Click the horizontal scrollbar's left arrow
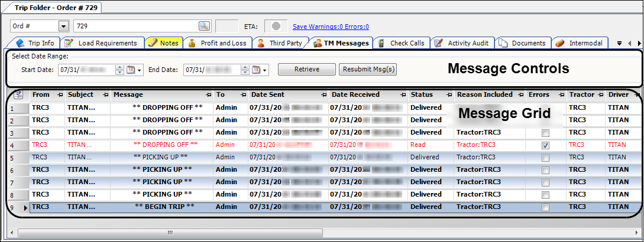This screenshot has width=644, height=242. pyautogui.click(x=12, y=233)
